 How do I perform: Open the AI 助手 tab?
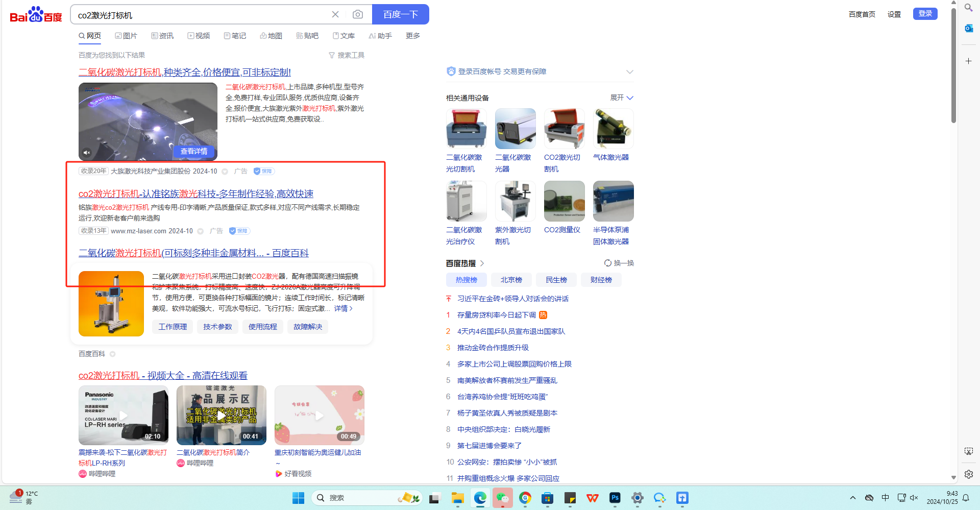point(380,36)
